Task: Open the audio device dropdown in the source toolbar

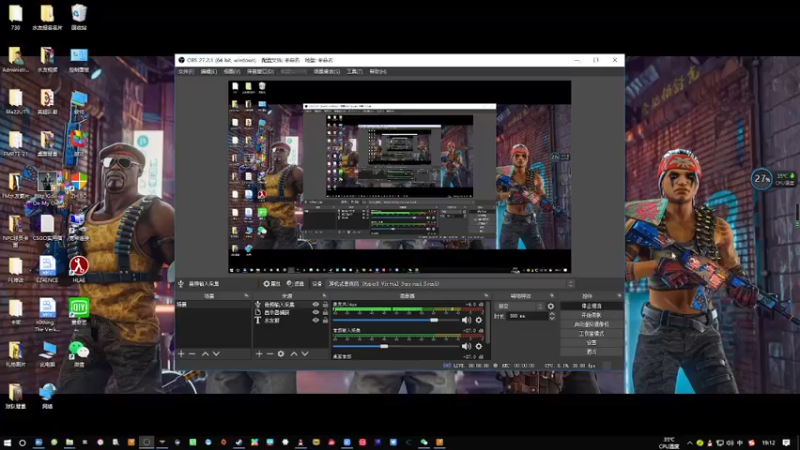Action: click(450, 284)
